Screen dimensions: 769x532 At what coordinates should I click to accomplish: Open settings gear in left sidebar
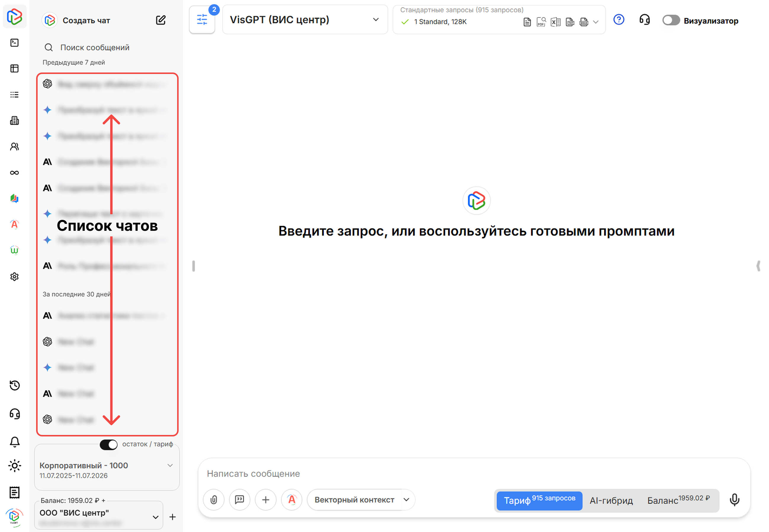click(x=14, y=277)
